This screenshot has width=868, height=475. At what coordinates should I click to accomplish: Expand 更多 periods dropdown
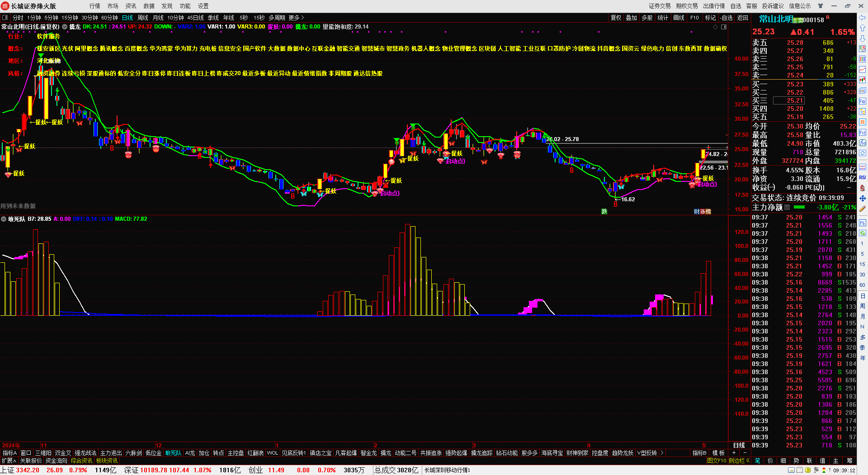click(x=296, y=18)
